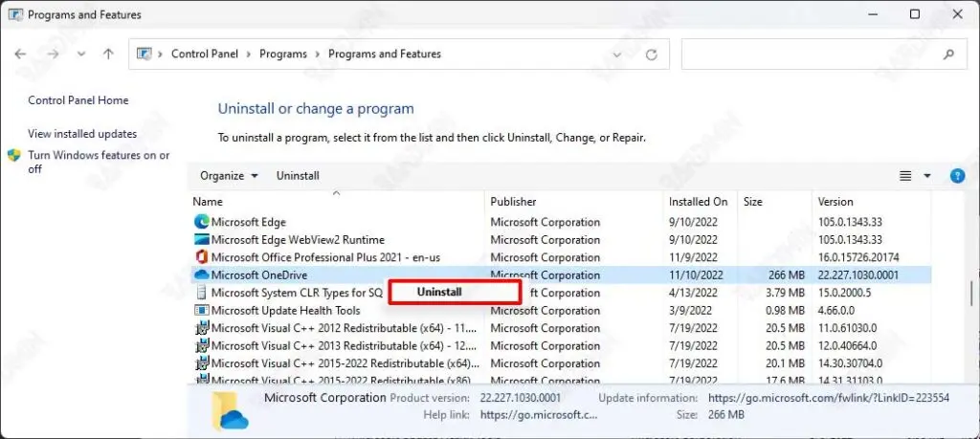Screen dimensions: 980x439
Task: Expand the more view options arrow
Action: pos(927,176)
